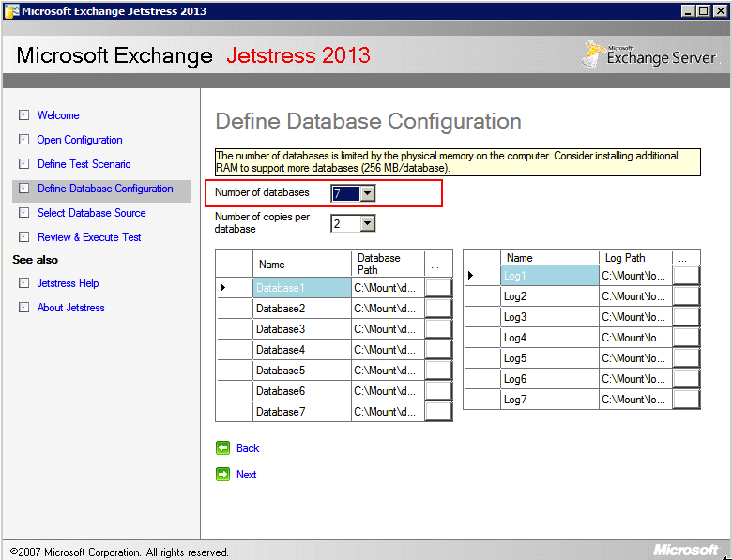
Task: Browse path button for Database1 row
Action: coord(438,288)
